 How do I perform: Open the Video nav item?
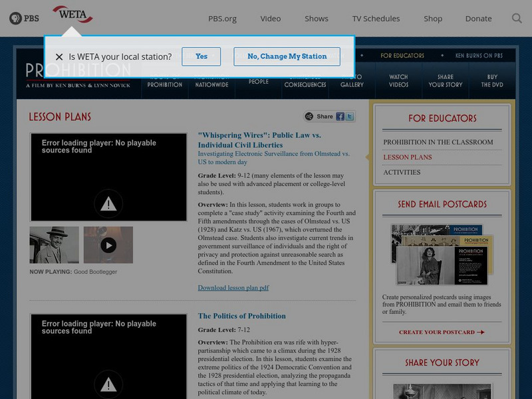click(271, 19)
